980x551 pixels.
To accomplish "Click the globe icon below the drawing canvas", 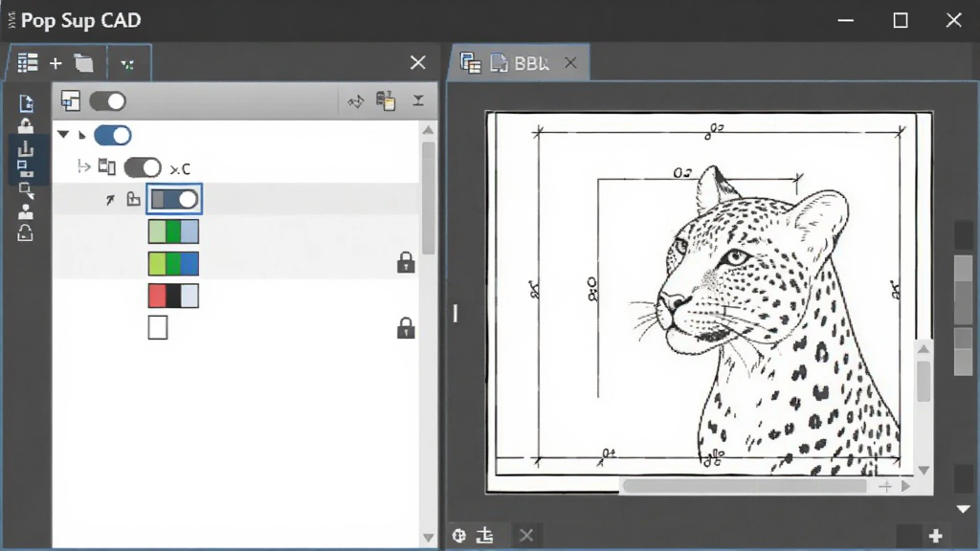I will coord(459,536).
